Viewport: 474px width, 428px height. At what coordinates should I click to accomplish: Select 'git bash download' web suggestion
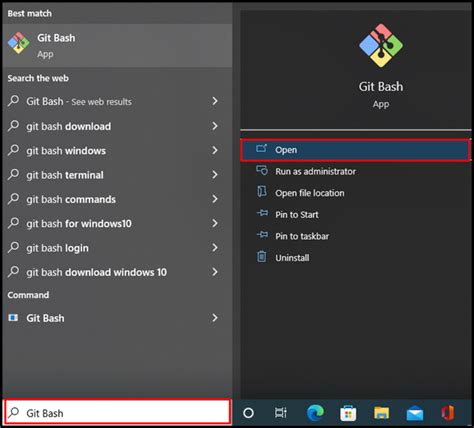(x=117, y=126)
